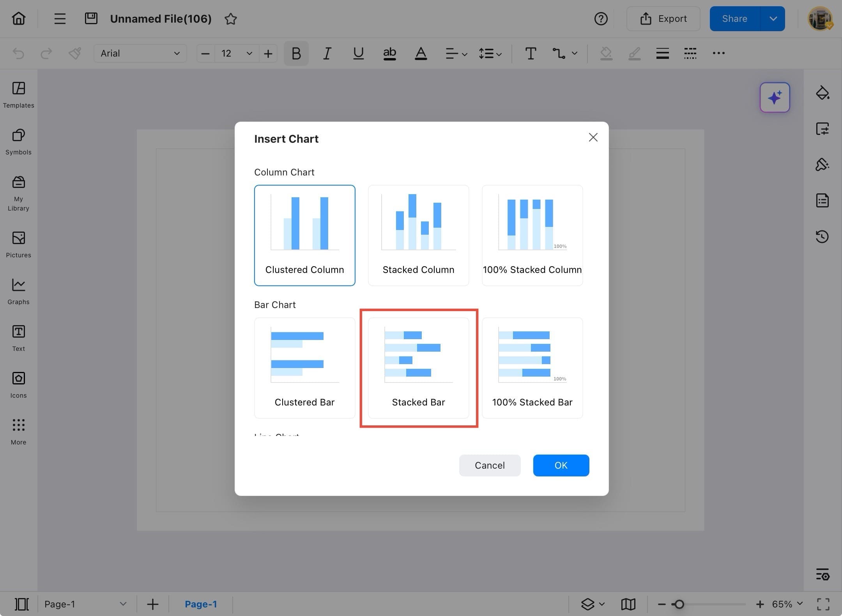Toggle bold formatting
Viewport: 842px width, 616px height.
295,53
